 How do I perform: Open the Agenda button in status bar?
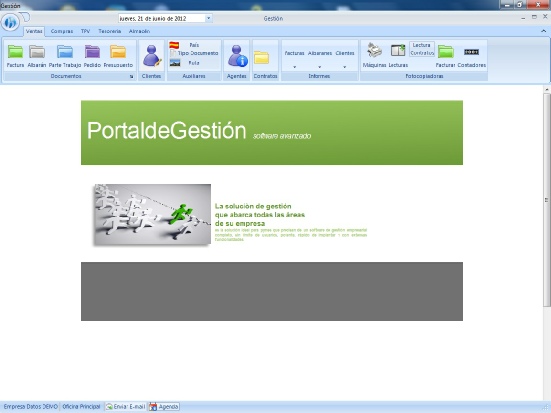point(164,407)
